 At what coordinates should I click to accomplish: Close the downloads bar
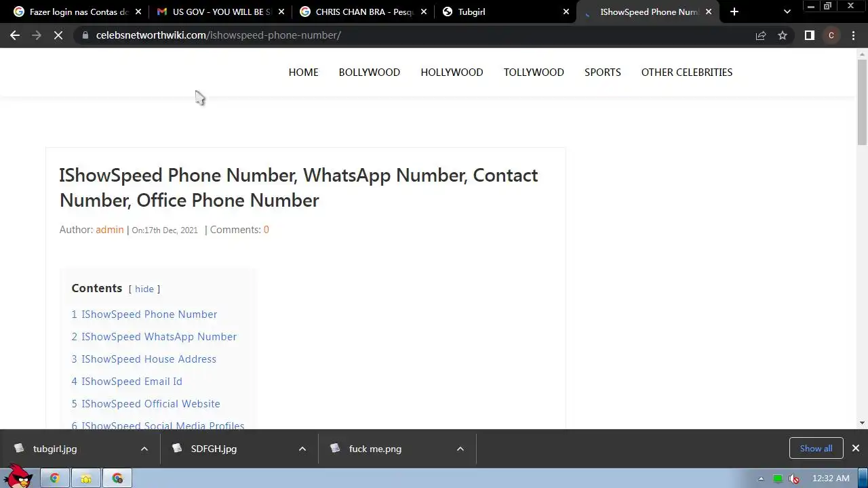click(856, 449)
